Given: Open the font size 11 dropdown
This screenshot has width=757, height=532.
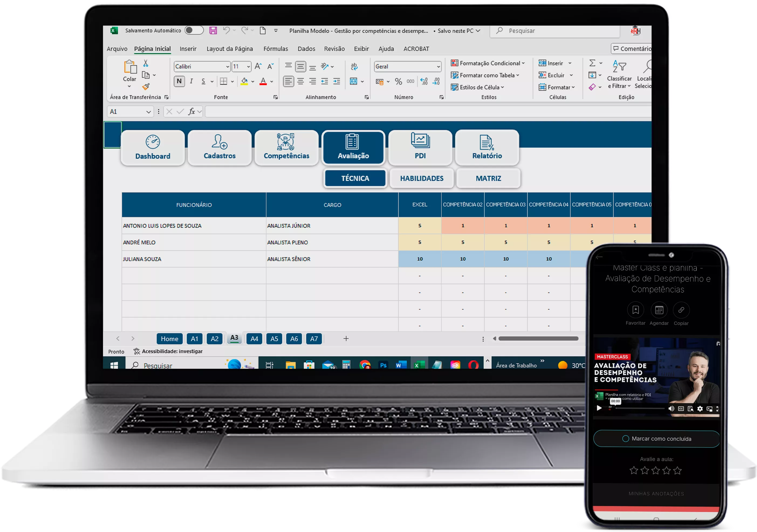Looking at the screenshot, I should (x=249, y=67).
